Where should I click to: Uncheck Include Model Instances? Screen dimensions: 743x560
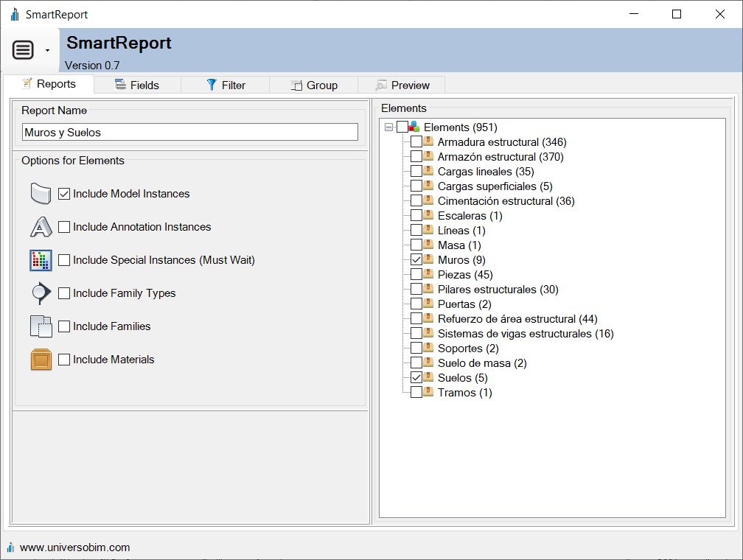64,194
